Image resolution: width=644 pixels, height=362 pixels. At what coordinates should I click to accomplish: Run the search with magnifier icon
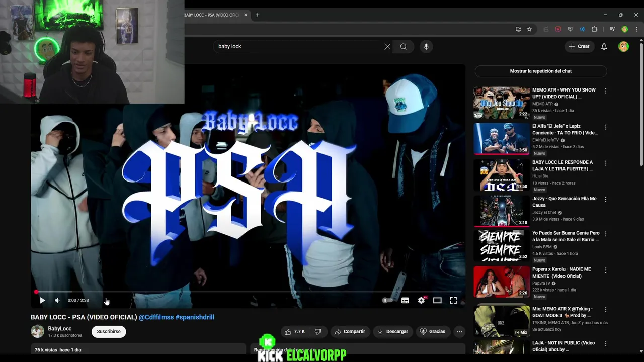point(404,46)
